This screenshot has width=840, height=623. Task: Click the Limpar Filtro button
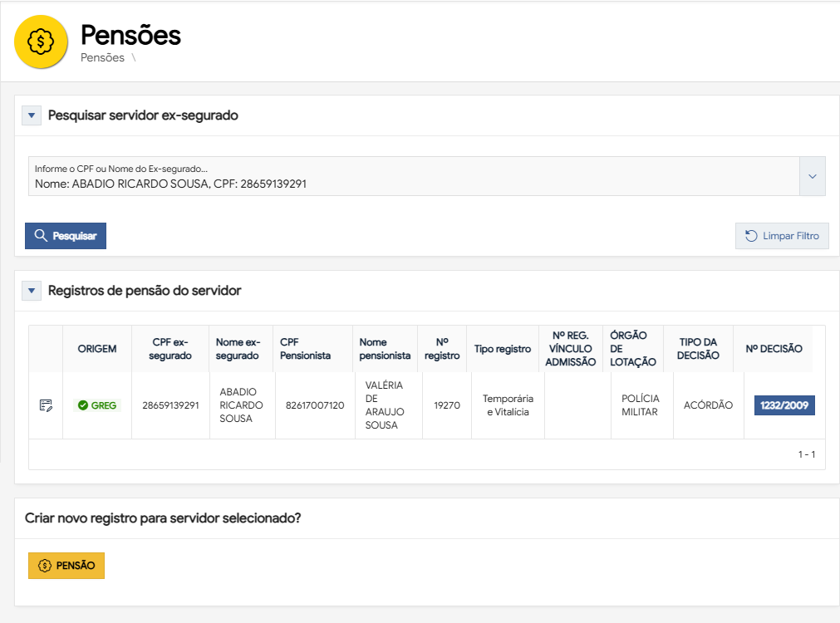782,236
